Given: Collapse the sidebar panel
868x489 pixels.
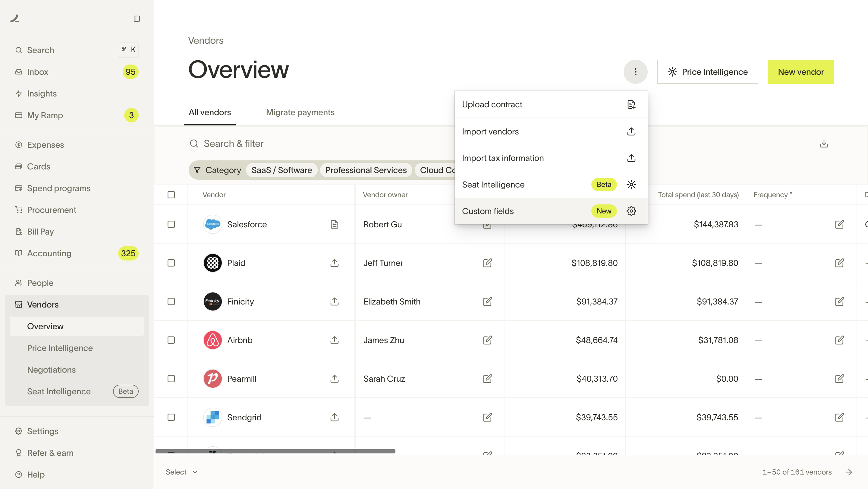Looking at the screenshot, I should tap(137, 18).
